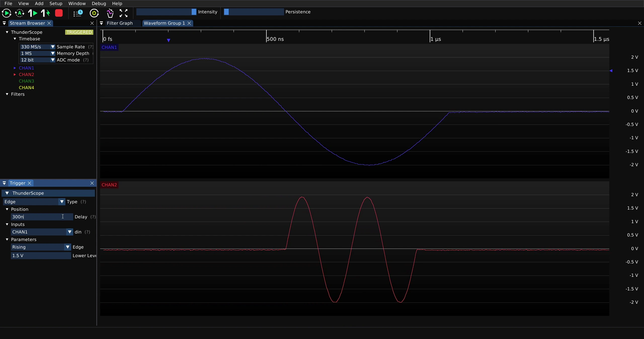Viewport: 644px width, 339px height.
Task: Start normal trigger with play icon
Action: pyautogui.click(x=7, y=13)
